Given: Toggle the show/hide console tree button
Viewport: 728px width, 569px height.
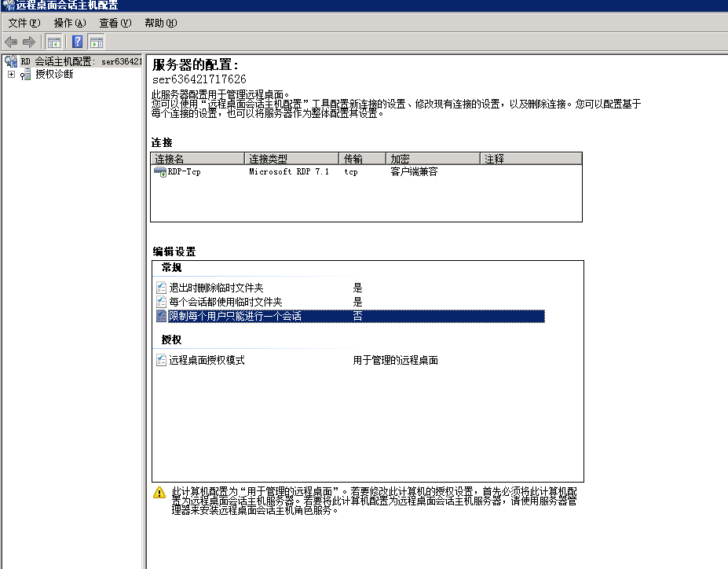Looking at the screenshot, I should (54, 42).
